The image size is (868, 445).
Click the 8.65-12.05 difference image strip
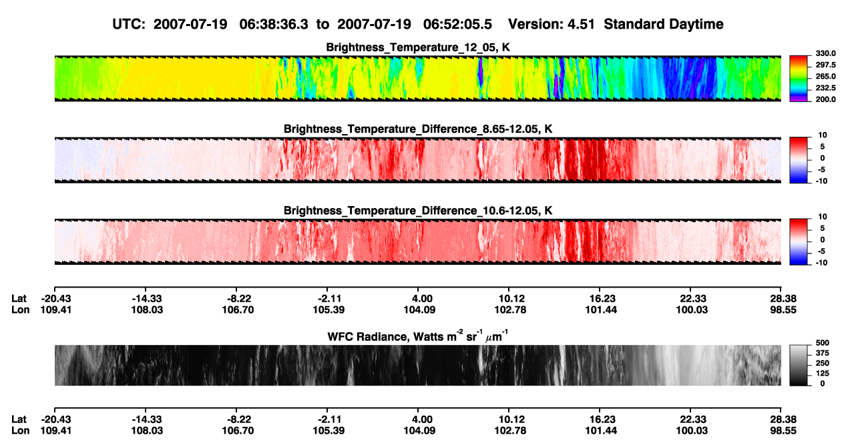coord(417,160)
